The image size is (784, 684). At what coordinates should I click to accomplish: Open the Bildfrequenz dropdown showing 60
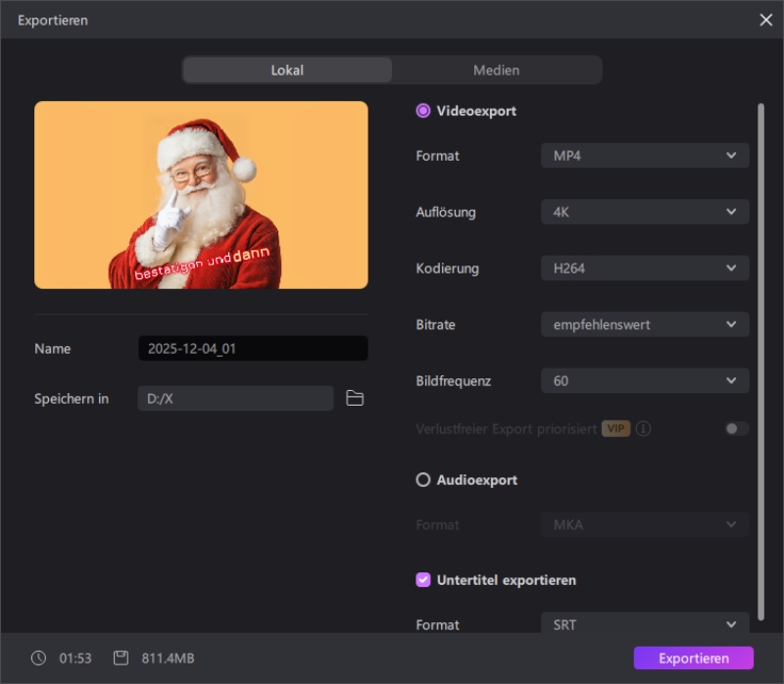[645, 380]
